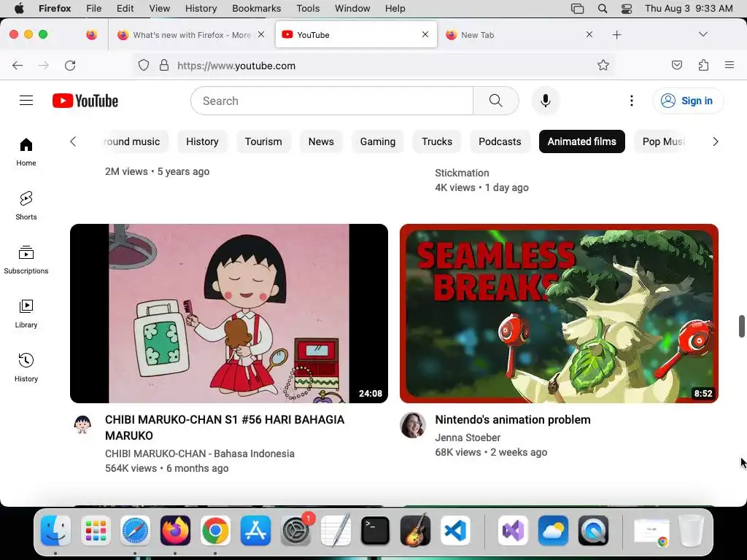This screenshot has width=747, height=560.
Task: Open Safari from the Dock
Action: (x=135, y=530)
